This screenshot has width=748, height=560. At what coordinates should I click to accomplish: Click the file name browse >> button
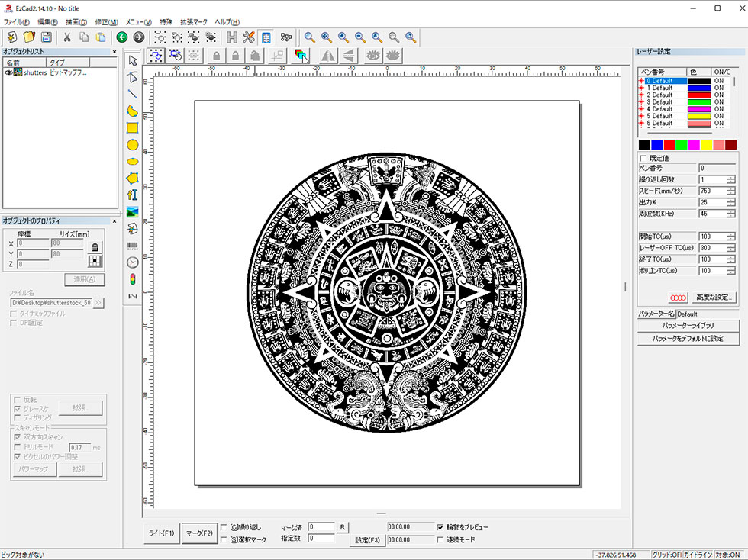[98, 303]
